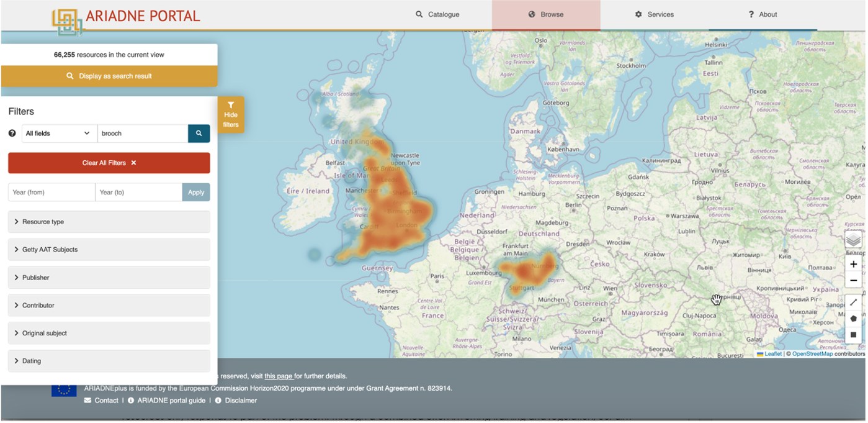The height and width of the screenshot is (423, 868).
Task: Zoom in on the map
Action: (853, 265)
